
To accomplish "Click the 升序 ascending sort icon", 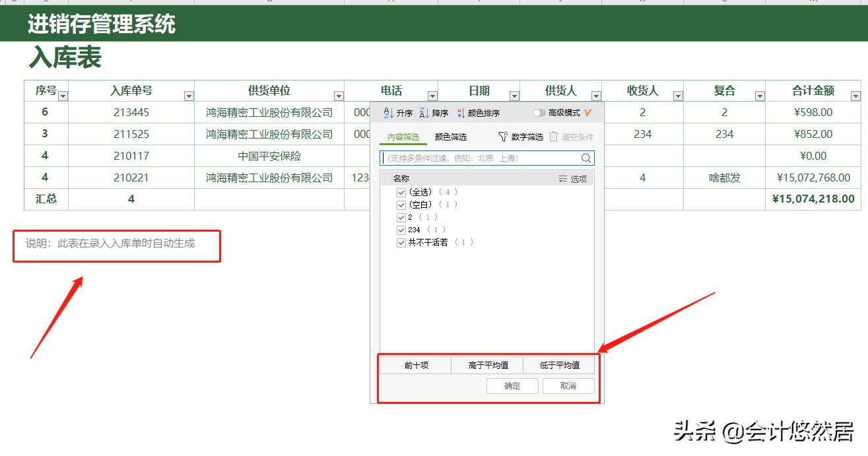I will (387, 113).
